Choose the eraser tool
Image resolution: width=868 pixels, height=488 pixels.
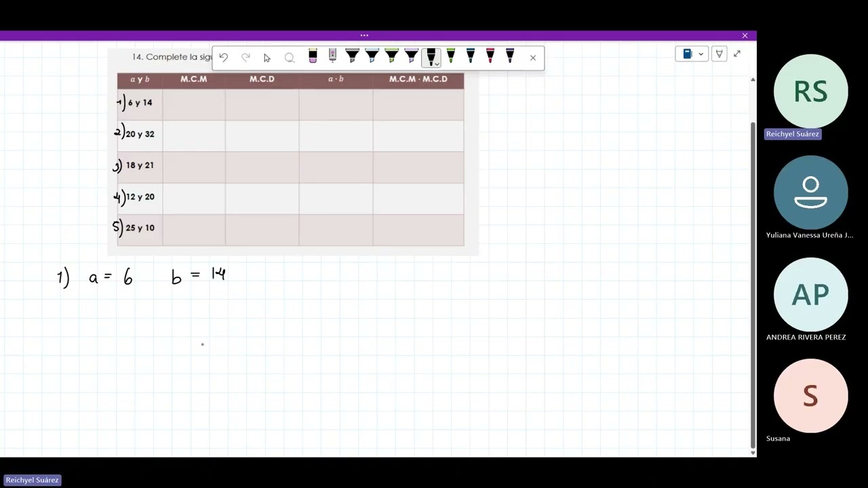tap(313, 56)
